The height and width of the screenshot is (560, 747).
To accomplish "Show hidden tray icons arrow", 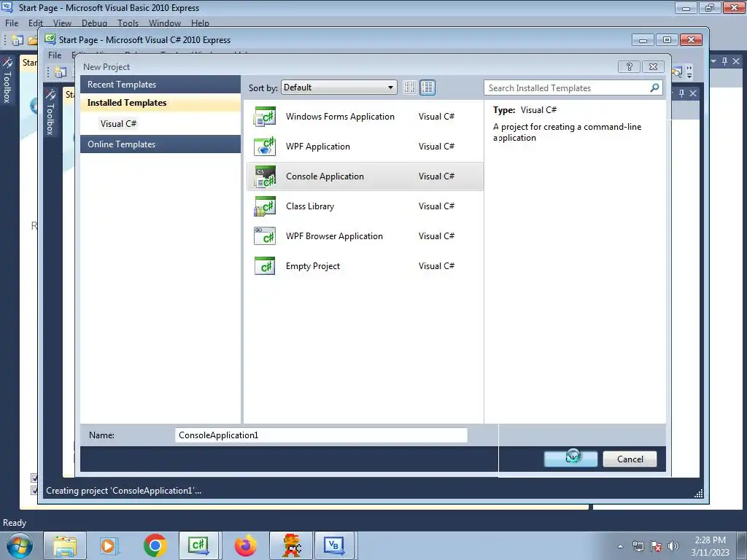I will pyautogui.click(x=620, y=546).
